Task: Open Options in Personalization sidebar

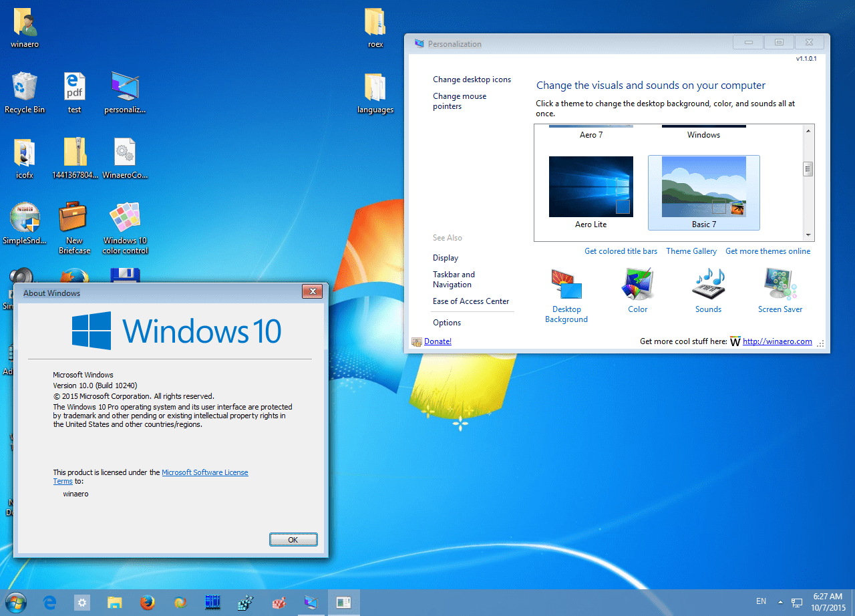Action: tap(447, 323)
